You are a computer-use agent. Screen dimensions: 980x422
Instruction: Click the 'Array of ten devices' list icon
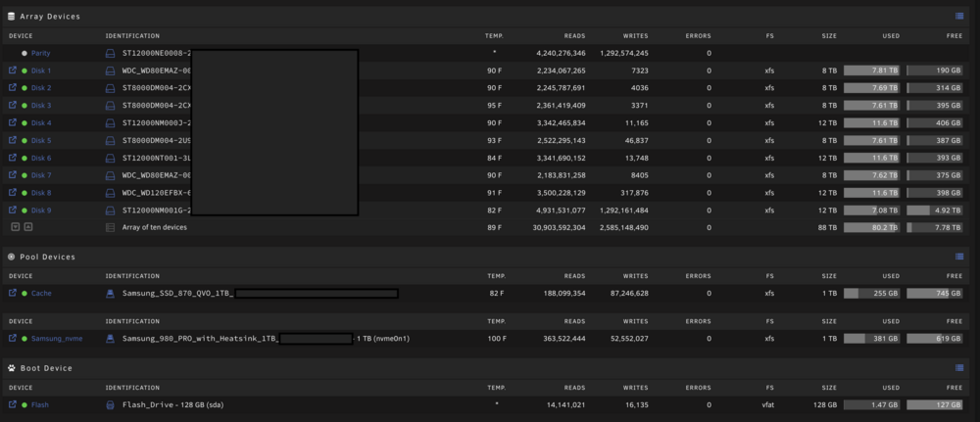tap(110, 228)
